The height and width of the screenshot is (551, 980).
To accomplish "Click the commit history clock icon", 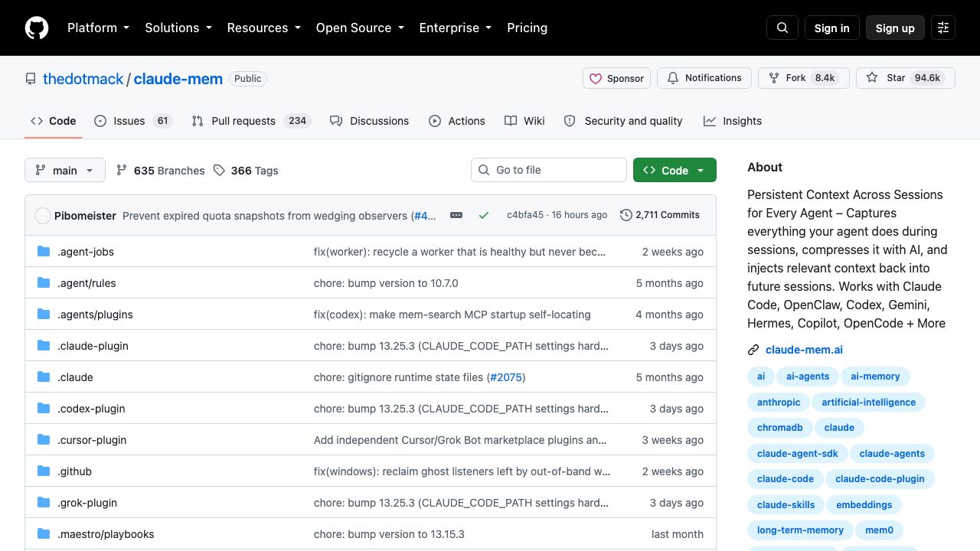I will 626,215.
